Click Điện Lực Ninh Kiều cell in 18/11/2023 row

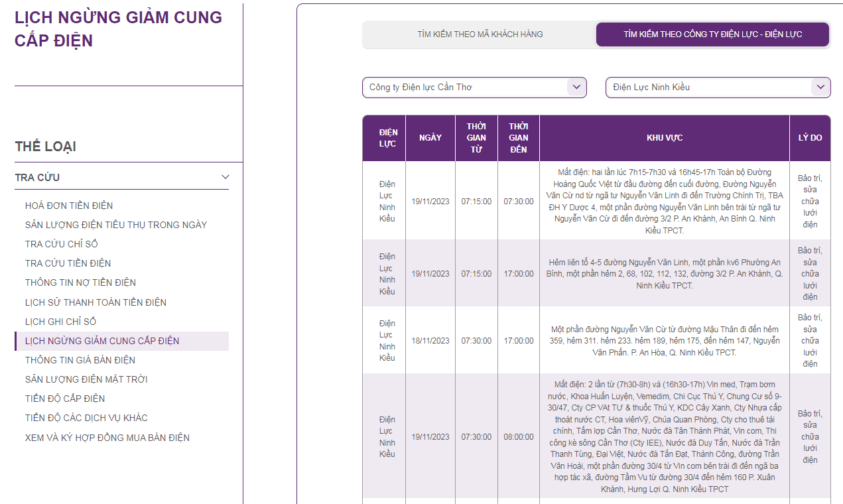pyautogui.click(x=387, y=341)
